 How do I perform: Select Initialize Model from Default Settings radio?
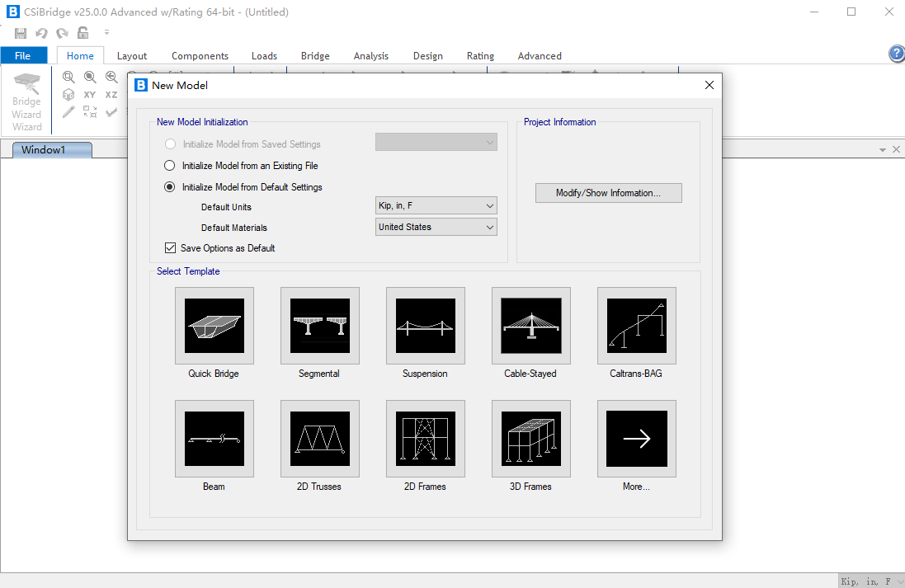(170, 187)
